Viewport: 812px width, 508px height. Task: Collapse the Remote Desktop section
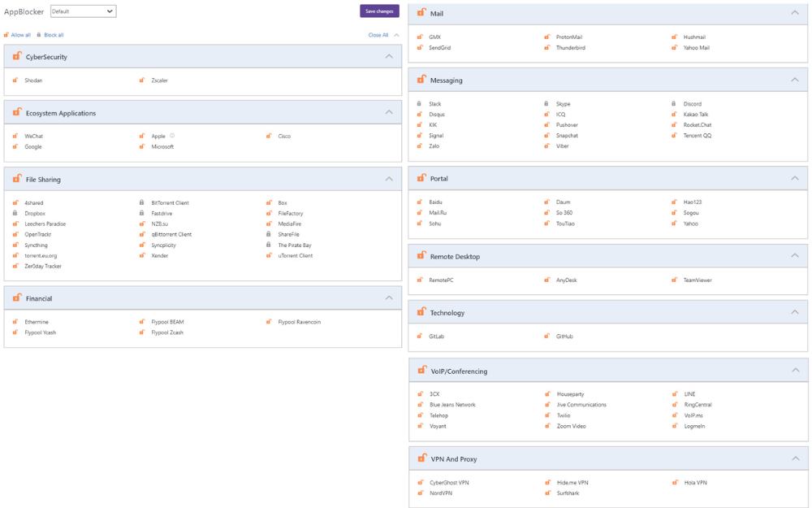(794, 256)
